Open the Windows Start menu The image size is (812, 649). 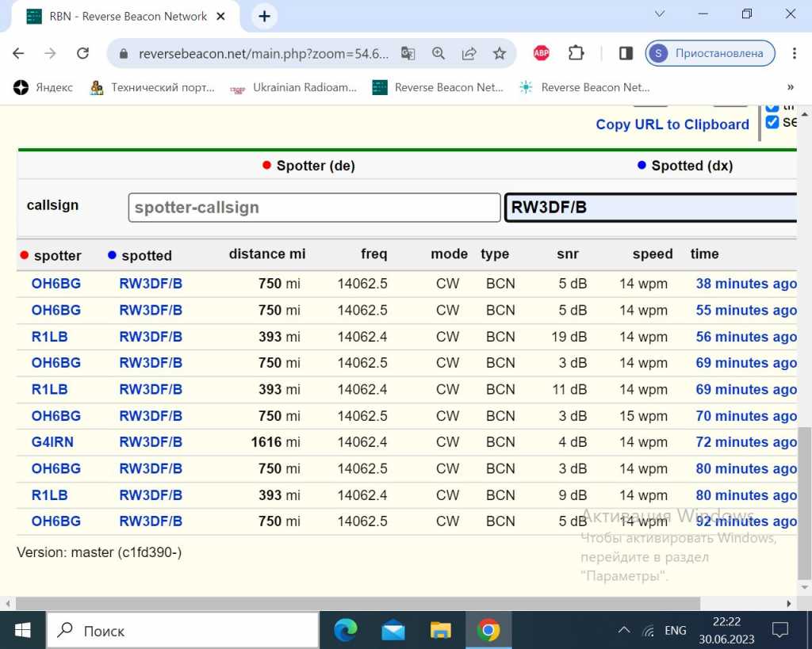[22, 630]
